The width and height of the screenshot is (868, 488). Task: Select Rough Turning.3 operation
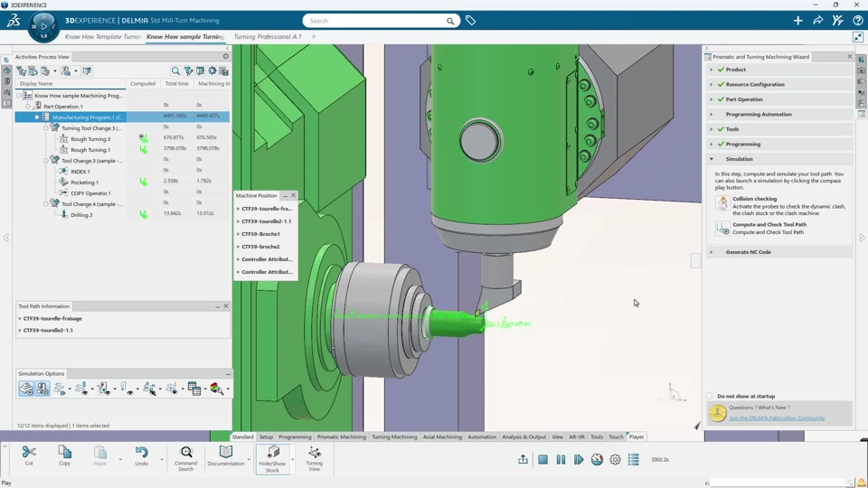[90, 139]
